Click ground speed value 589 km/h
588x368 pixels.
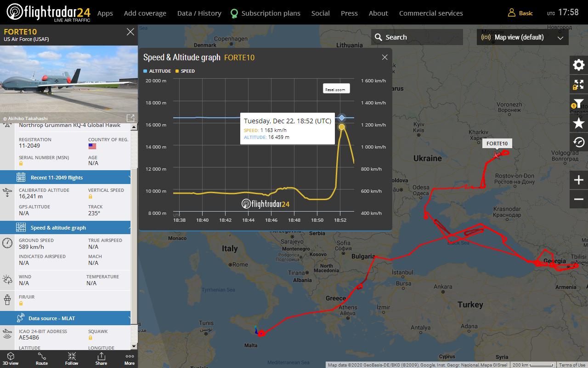(x=31, y=247)
